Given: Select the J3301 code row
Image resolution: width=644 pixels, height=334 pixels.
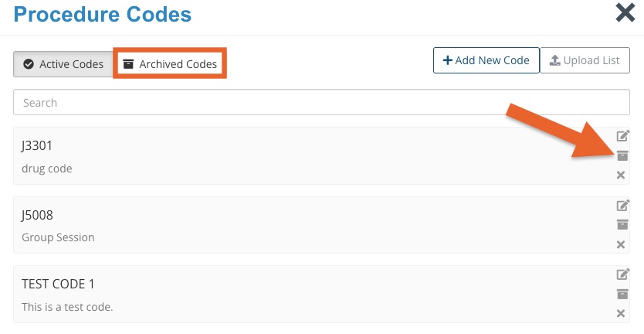Looking at the screenshot, I should point(321,156).
